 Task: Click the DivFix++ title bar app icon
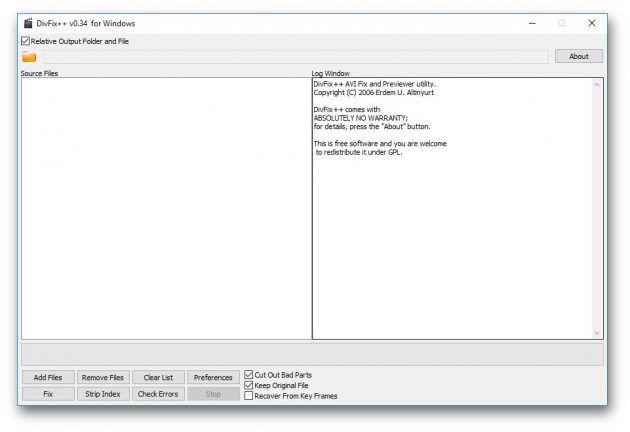click(x=28, y=23)
